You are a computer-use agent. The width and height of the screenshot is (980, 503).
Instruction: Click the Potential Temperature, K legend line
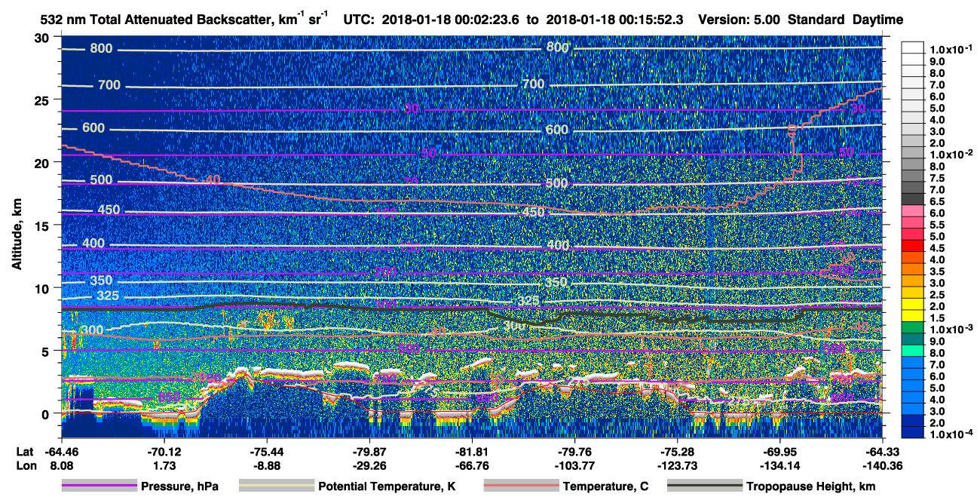276,486
